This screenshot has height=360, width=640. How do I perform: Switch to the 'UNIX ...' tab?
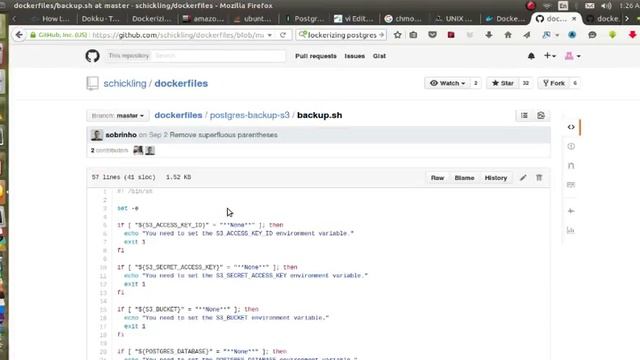click(x=454, y=19)
